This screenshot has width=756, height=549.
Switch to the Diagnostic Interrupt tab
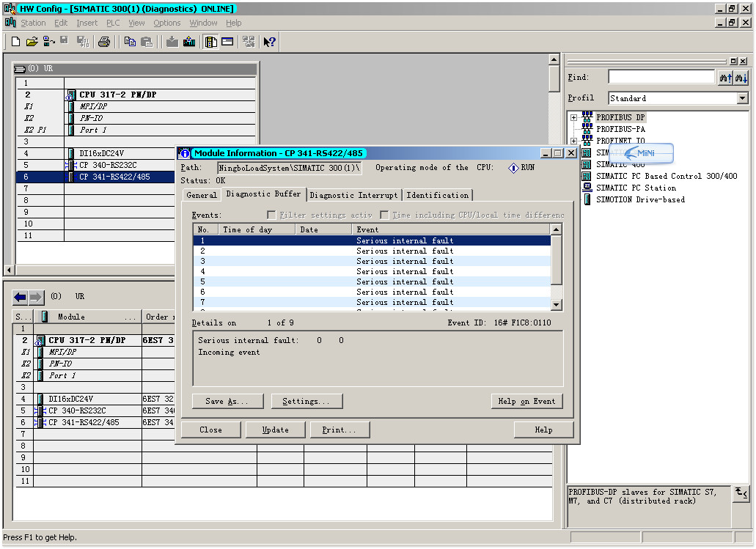353,195
